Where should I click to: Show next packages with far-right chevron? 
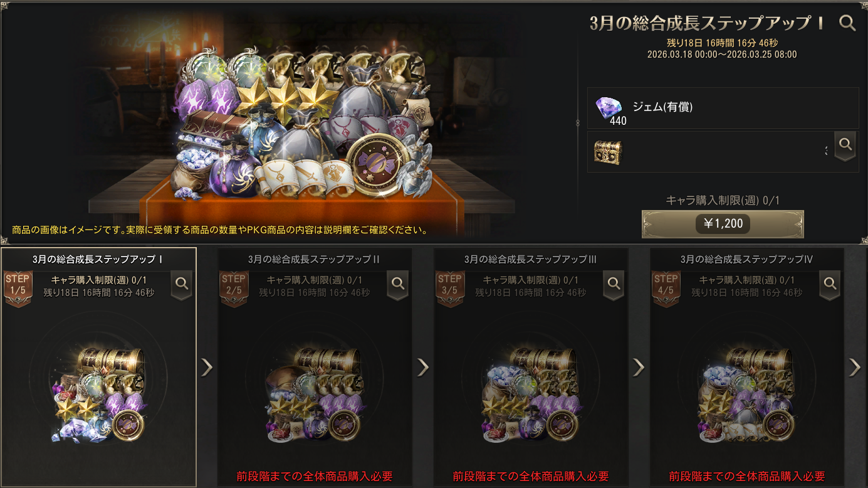pos(855,367)
